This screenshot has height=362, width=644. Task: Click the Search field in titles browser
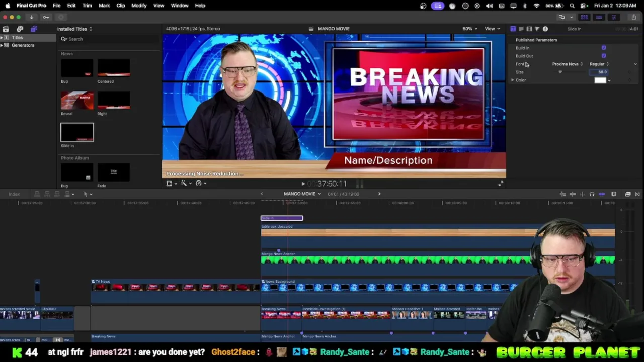[x=108, y=39]
